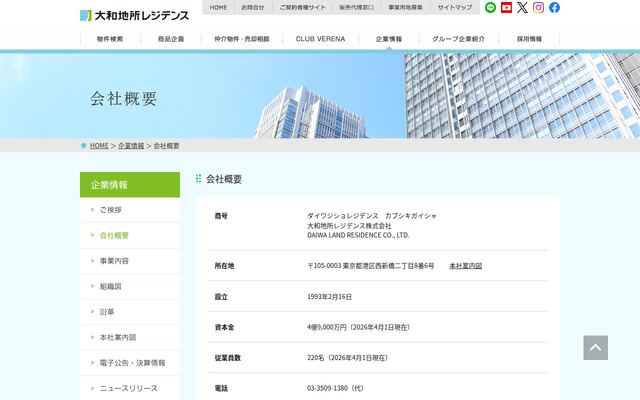Image resolution: width=640 pixels, height=400 pixels.
Task: Click the 会社概要 breadcrumb text
Action: click(167, 146)
